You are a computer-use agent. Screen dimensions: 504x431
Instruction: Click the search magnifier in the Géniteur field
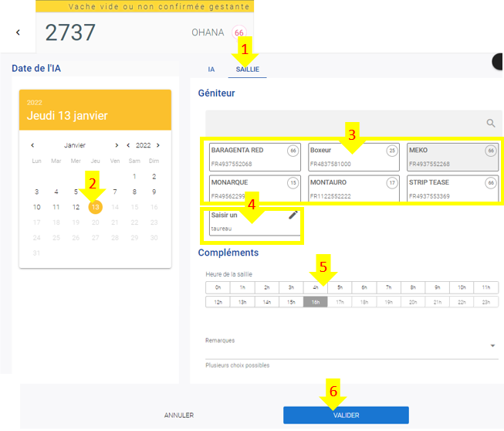(491, 123)
